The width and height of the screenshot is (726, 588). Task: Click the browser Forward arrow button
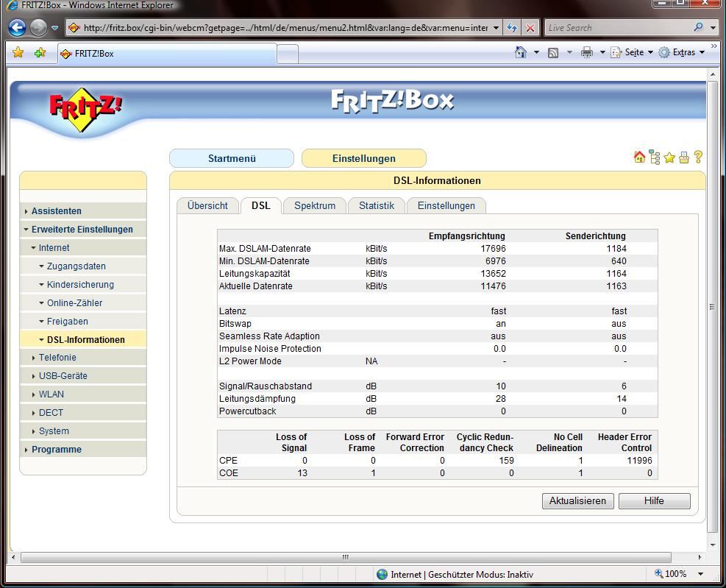pyautogui.click(x=38, y=28)
